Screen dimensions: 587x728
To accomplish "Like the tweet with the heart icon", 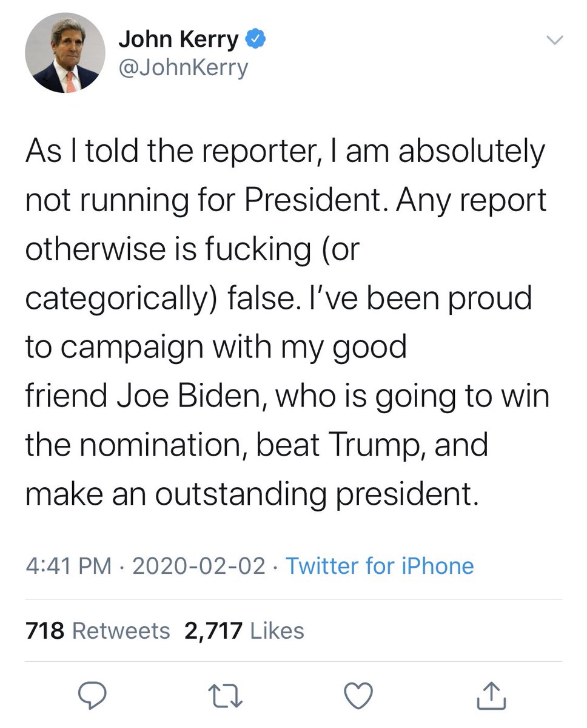I will coord(358,695).
